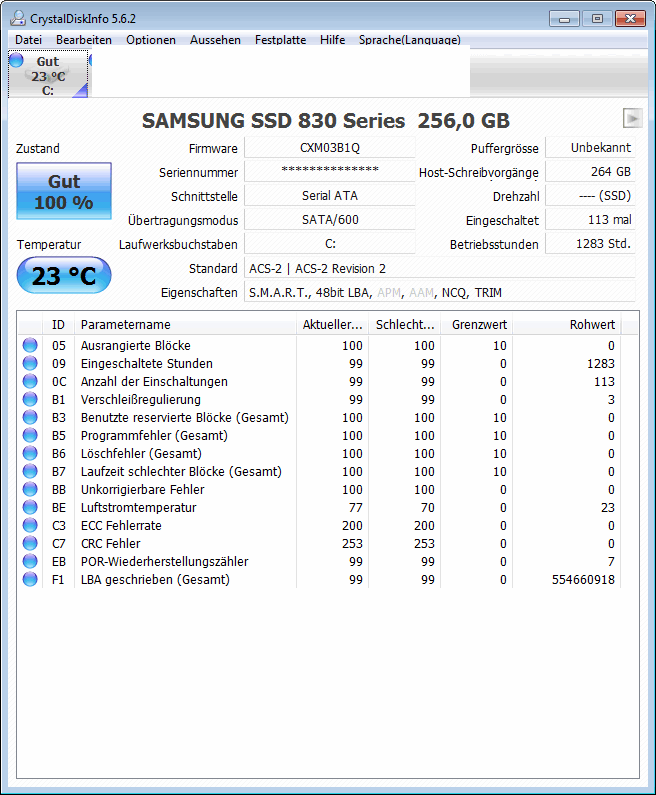Minimize the CrystalDiskInfo window
The height and width of the screenshot is (795, 656).
point(564,19)
